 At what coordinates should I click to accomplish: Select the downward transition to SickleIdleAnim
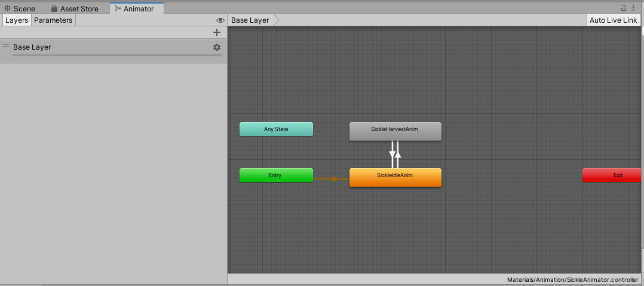[x=392, y=154]
